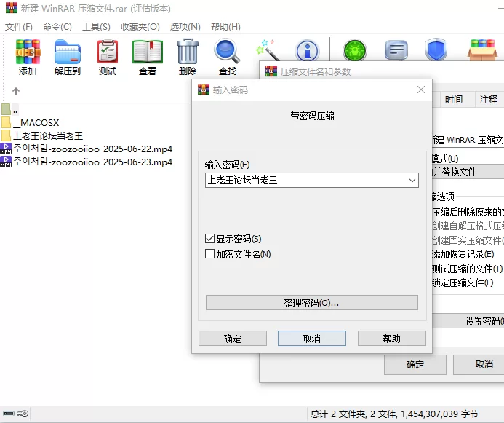
Task: Select the _MACOSX folder
Action: [31, 122]
